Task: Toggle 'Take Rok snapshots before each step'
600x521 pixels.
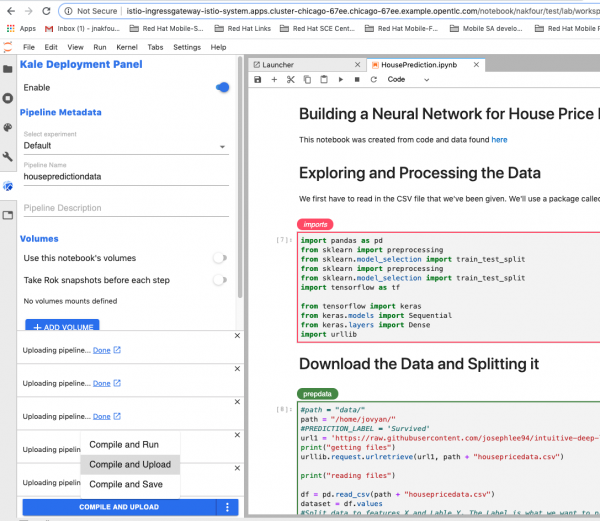Action: pyautogui.click(x=220, y=280)
